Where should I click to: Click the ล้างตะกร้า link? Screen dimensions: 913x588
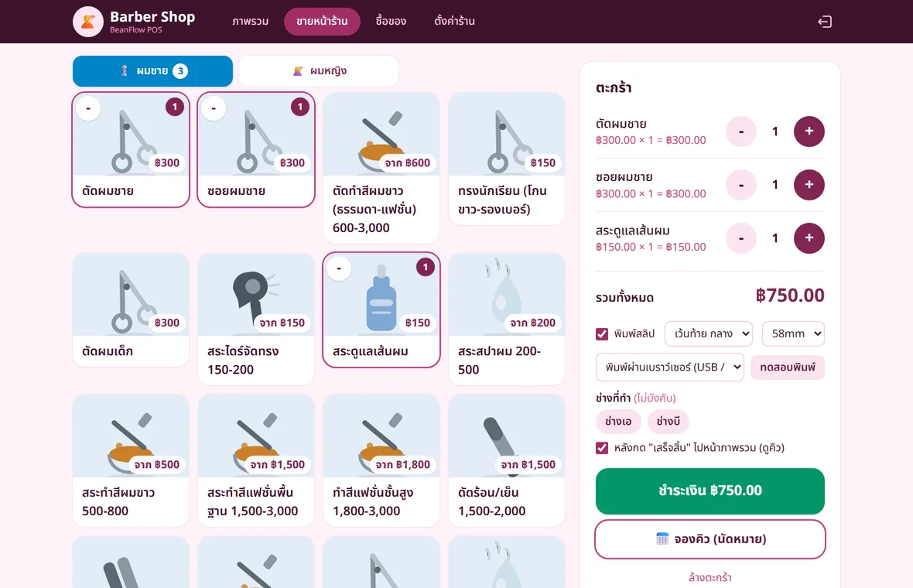[710, 577]
